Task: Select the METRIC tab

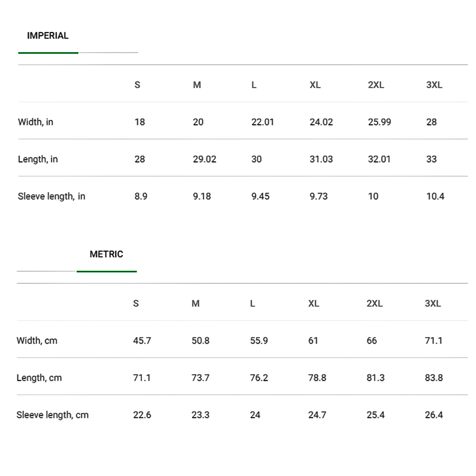Action: [x=106, y=254]
